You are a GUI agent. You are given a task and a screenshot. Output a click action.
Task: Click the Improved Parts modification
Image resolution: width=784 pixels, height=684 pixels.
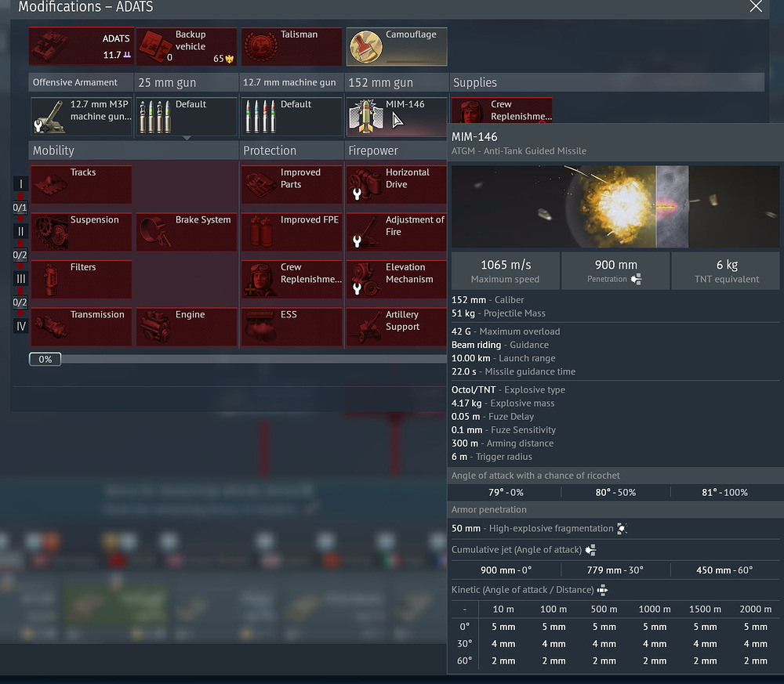coord(292,184)
